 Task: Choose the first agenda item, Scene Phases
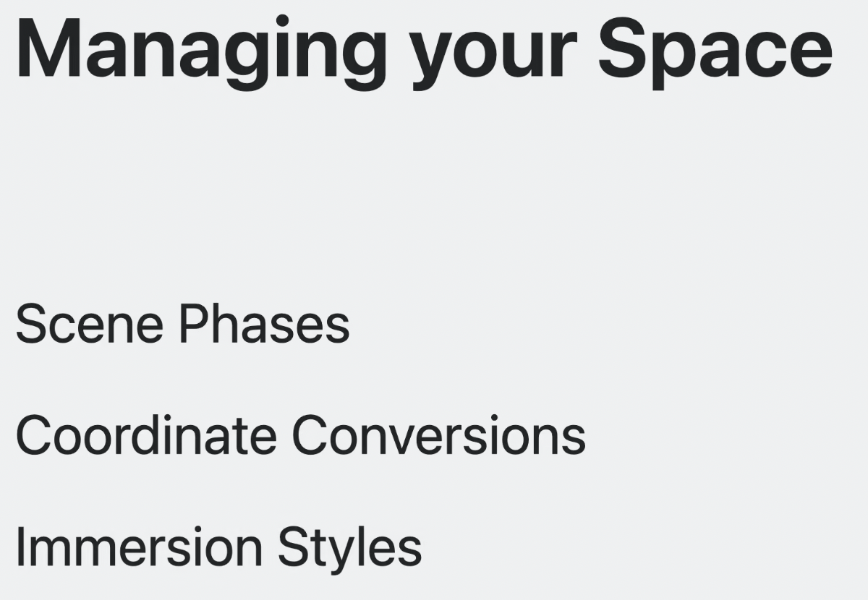(182, 324)
